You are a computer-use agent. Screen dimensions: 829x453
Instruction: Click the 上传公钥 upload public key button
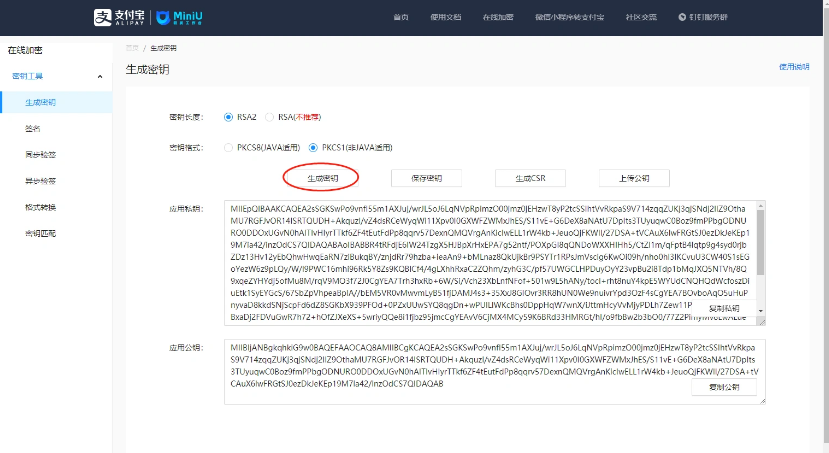click(634, 178)
